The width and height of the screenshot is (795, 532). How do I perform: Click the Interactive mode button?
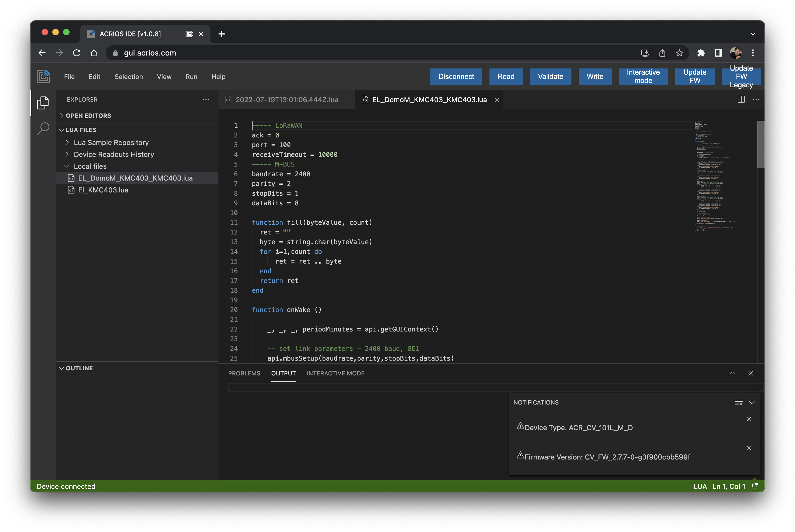tap(643, 76)
